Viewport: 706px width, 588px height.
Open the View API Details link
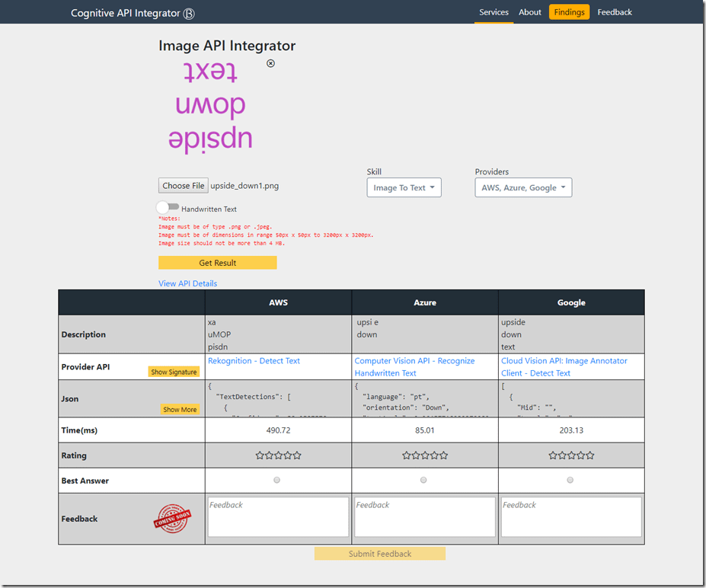click(x=187, y=283)
